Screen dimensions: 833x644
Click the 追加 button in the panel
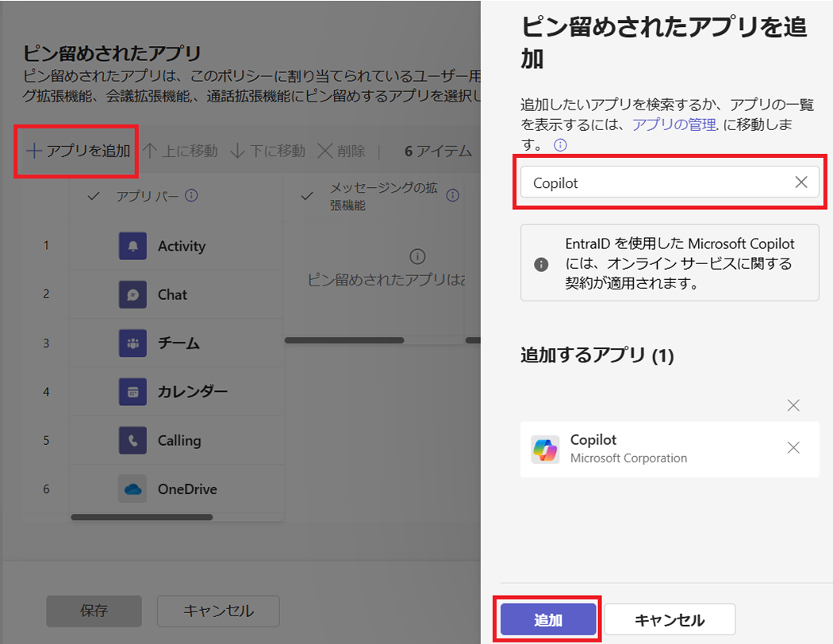click(x=548, y=619)
